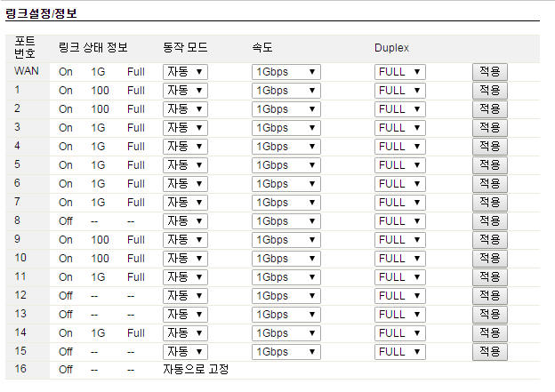Viewport: 555px width, 392px height.
Task: Apply settings for port 3
Action: [x=490, y=128]
